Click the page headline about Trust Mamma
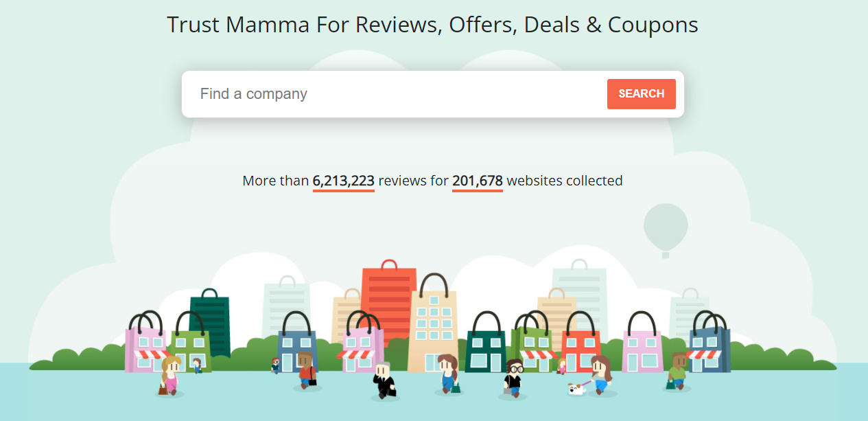 click(x=432, y=25)
